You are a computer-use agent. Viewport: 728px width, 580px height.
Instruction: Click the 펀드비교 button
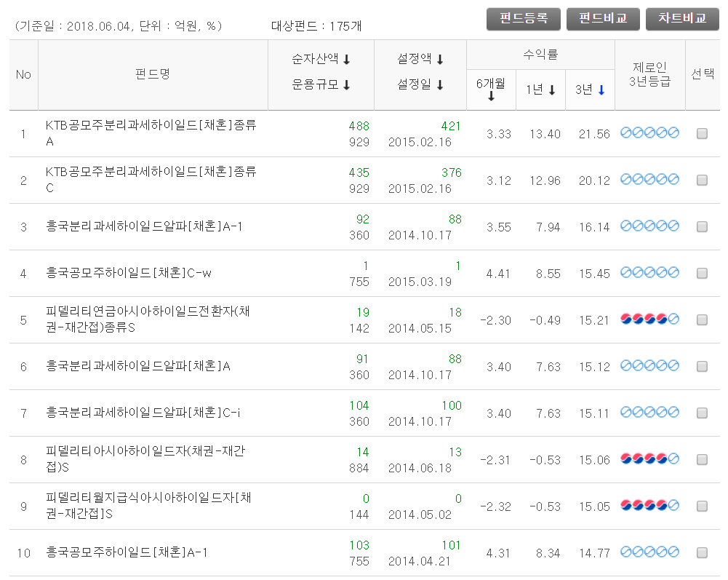pyautogui.click(x=602, y=19)
